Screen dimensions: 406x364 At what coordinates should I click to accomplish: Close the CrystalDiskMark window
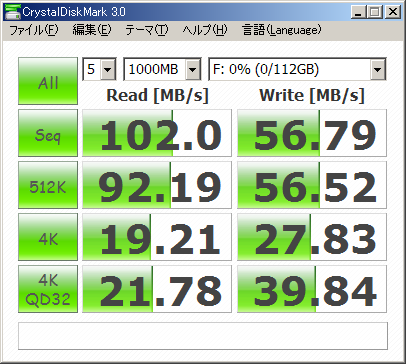pyautogui.click(x=393, y=12)
